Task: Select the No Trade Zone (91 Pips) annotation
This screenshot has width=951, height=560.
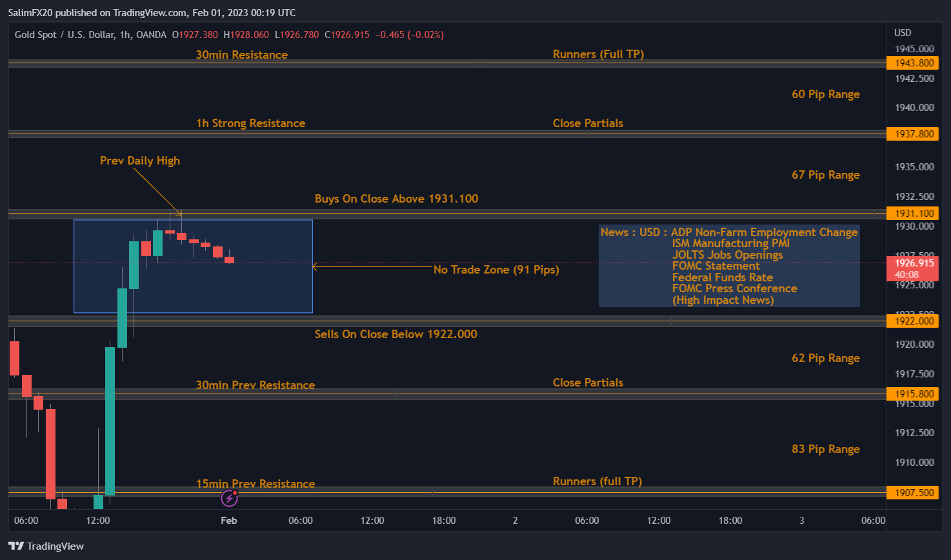Action: [x=496, y=270]
